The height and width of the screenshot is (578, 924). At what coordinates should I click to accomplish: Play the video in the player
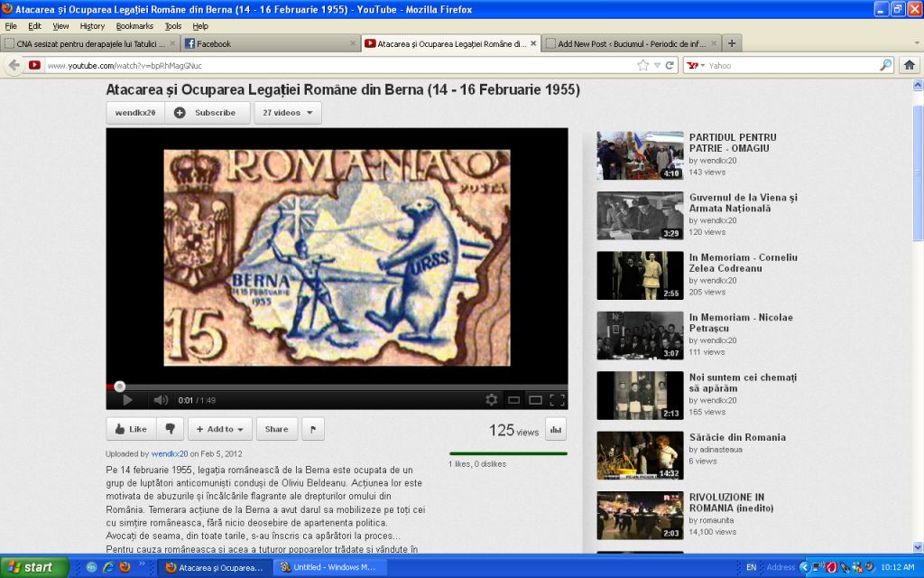[127, 400]
